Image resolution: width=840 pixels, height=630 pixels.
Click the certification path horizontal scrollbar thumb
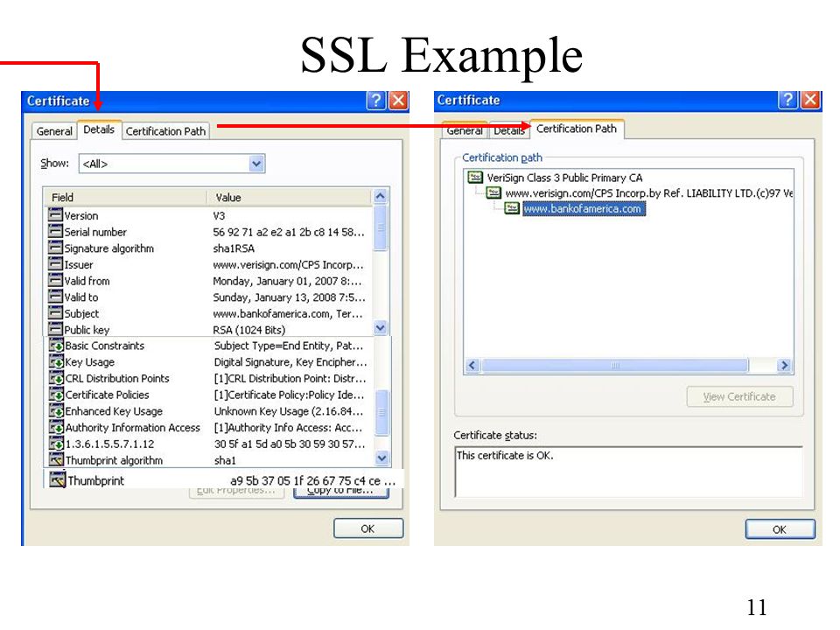click(615, 366)
